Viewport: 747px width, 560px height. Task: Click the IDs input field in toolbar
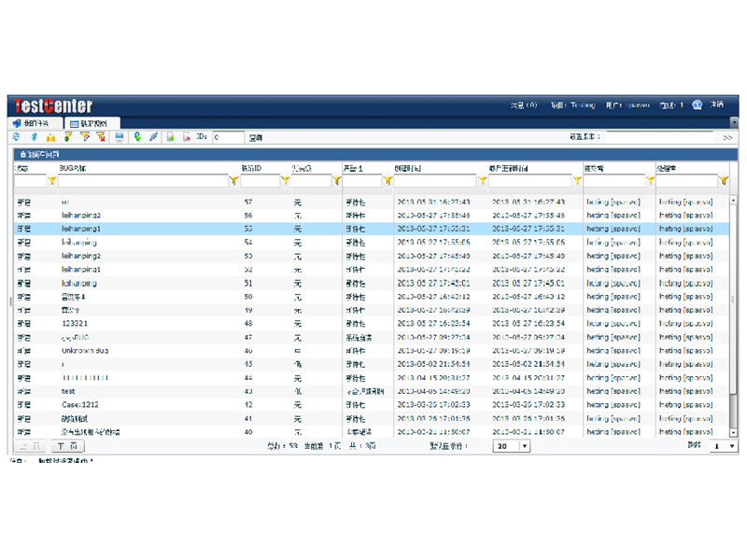[x=228, y=137]
